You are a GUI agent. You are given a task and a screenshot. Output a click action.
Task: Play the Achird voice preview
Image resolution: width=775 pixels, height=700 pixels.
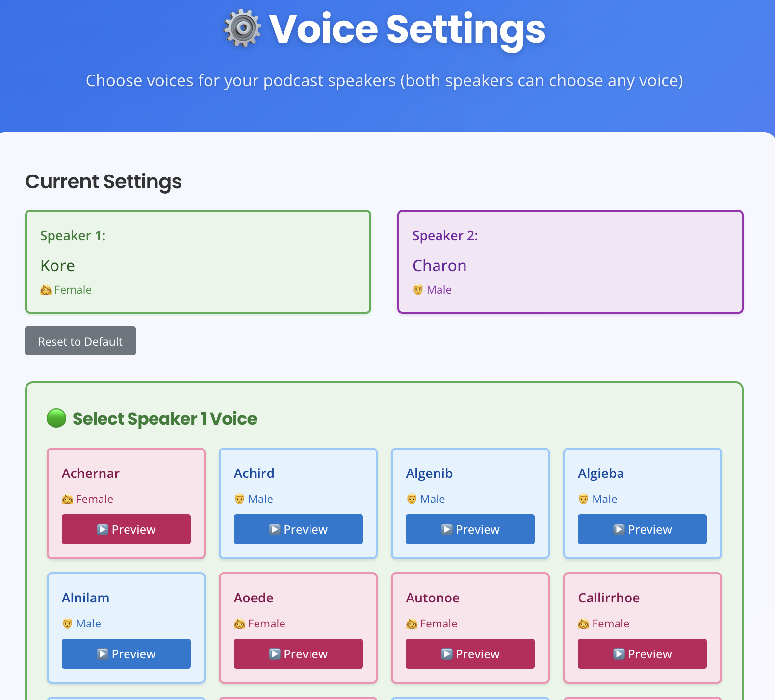[x=298, y=529]
